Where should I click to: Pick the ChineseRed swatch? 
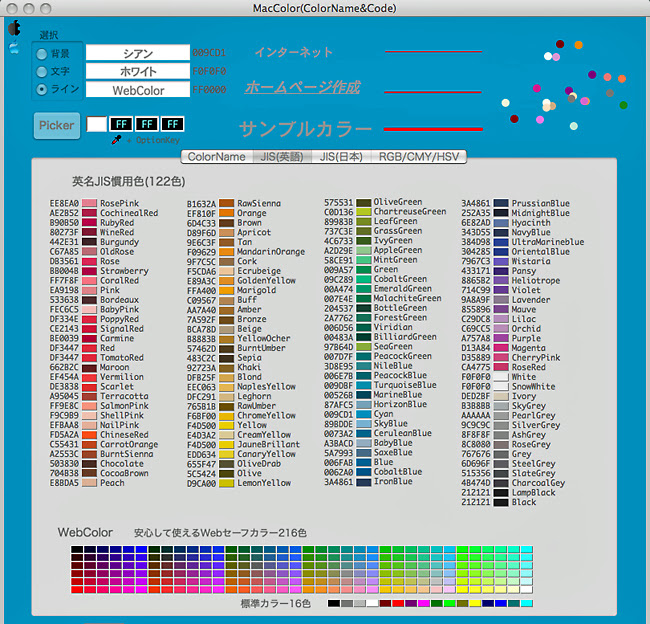(89, 435)
